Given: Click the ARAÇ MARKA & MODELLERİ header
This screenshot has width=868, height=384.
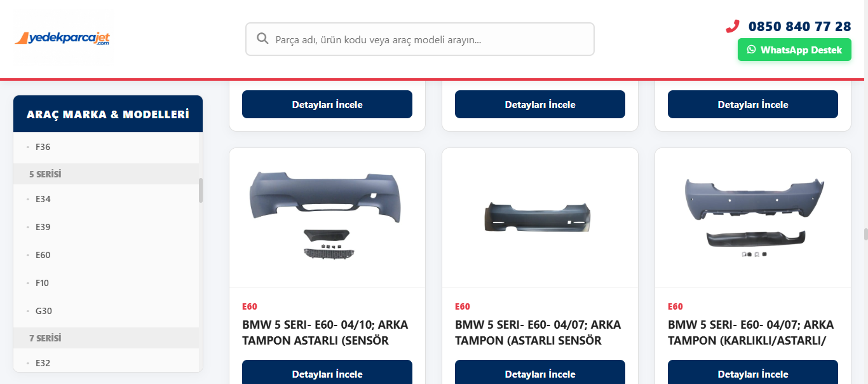Looking at the screenshot, I should pos(107,114).
